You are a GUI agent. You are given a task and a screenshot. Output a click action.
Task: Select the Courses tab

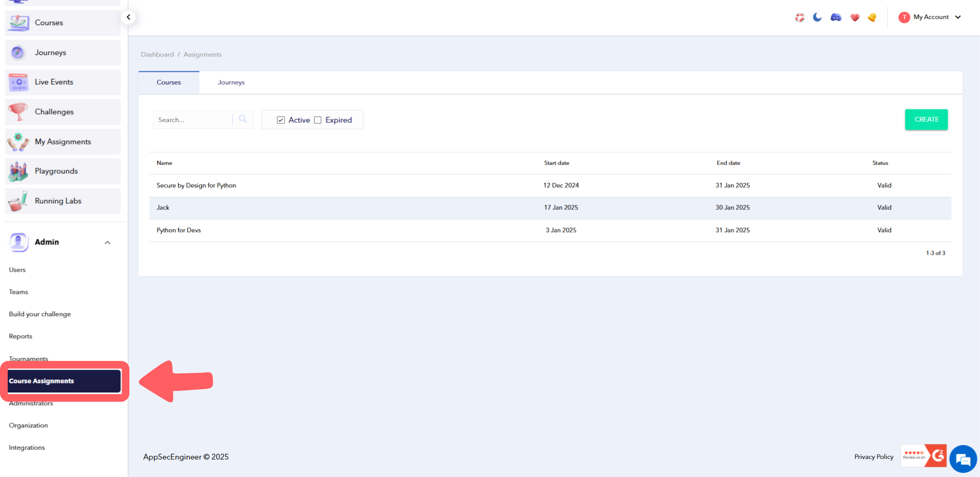pos(168,82)
